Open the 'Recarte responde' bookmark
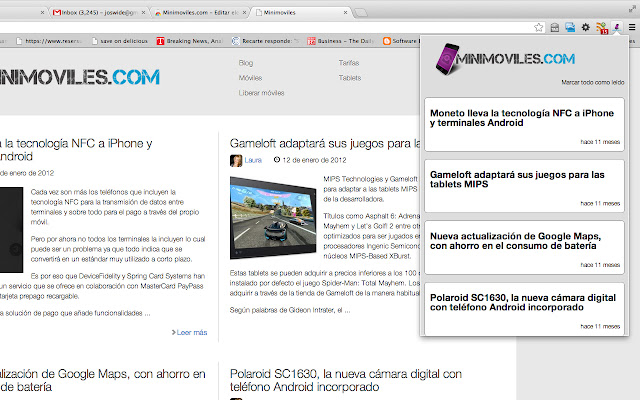Image resolution: width=640 pixels, height=400 pixels. [x=265, y=41]
